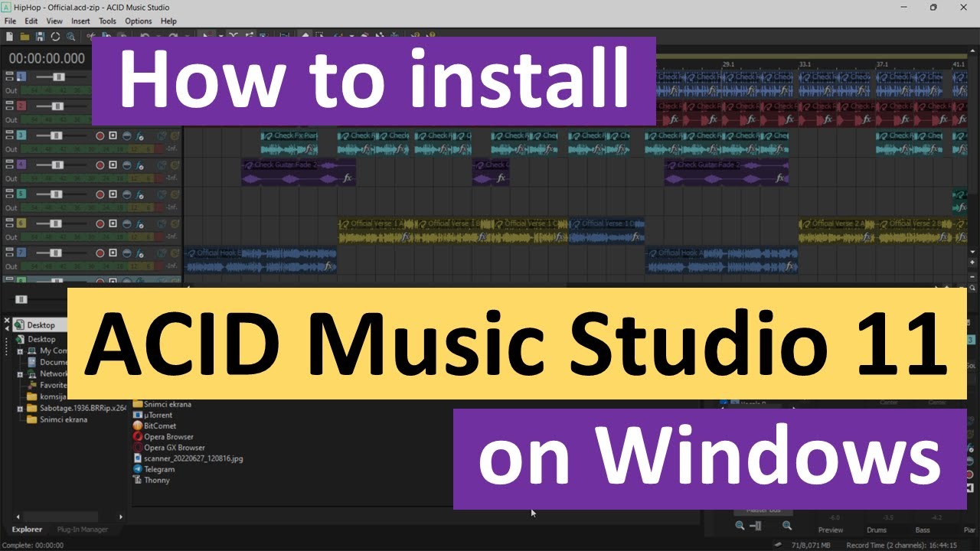The height and width of the screenshot is (551, 980).
Task: Select the Snimci ekrana folder in tree
Action: coord(57,420)
